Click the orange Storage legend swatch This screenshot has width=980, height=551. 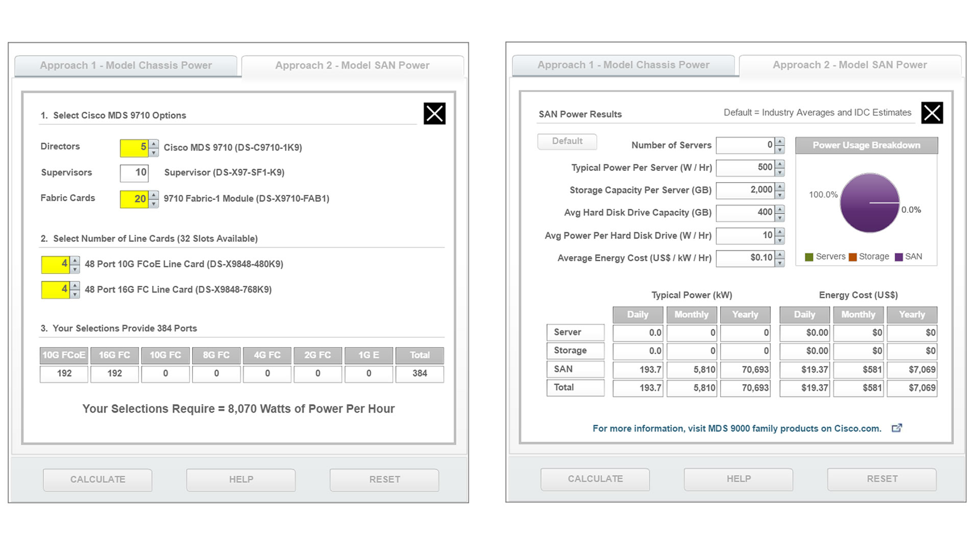point(852,257)
